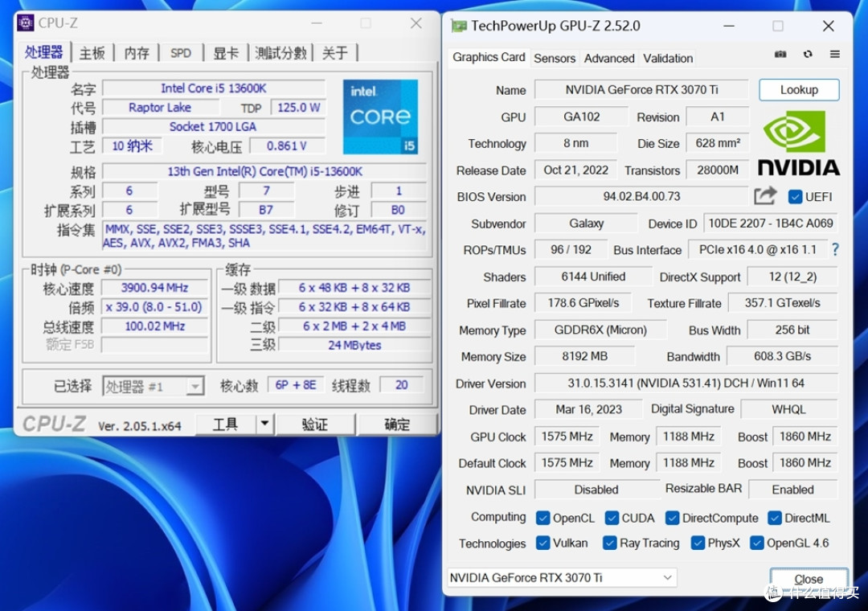Viewport: 868px width, 611px height.
Task: Click the Intel Core i5 logo badge
Action: pyautogui.click(x=380, y=117)
